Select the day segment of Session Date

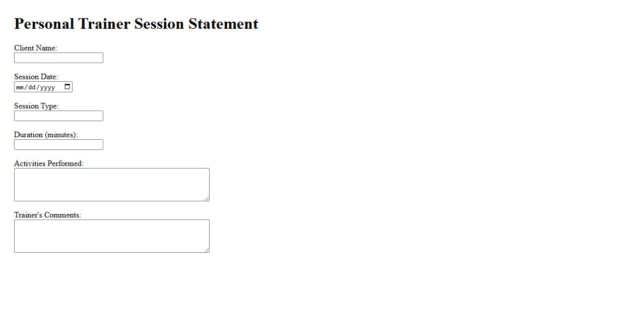coord(32,87)
